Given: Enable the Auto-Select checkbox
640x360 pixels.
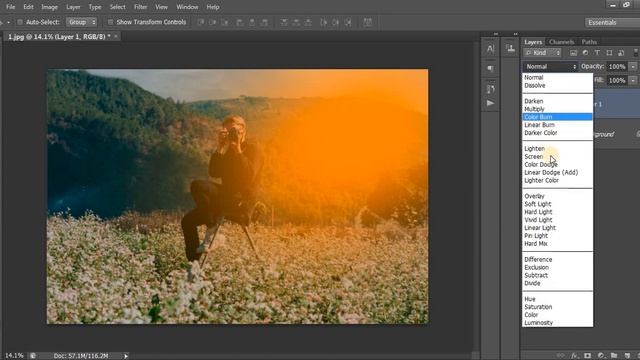Looking at the screenshot, I should 20,22.
